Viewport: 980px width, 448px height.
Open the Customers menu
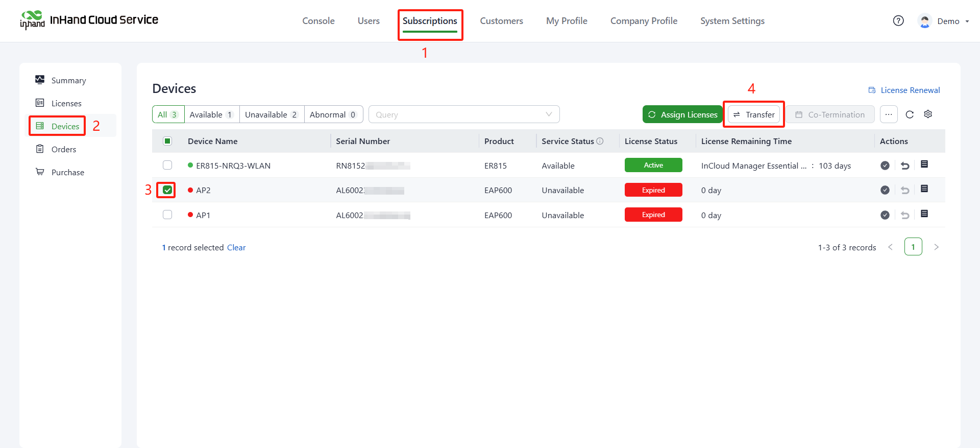pyautogui.click(x=501, y=21)
